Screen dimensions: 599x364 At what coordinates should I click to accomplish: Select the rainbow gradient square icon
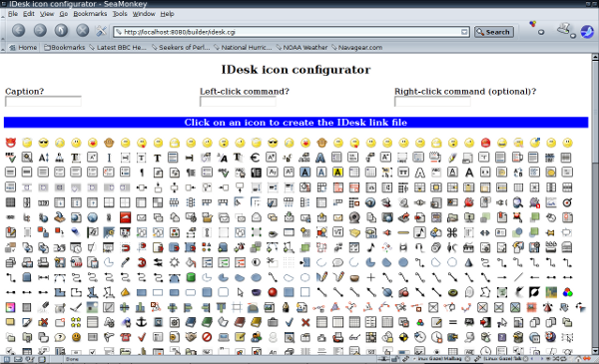click(x=11, y=307)
